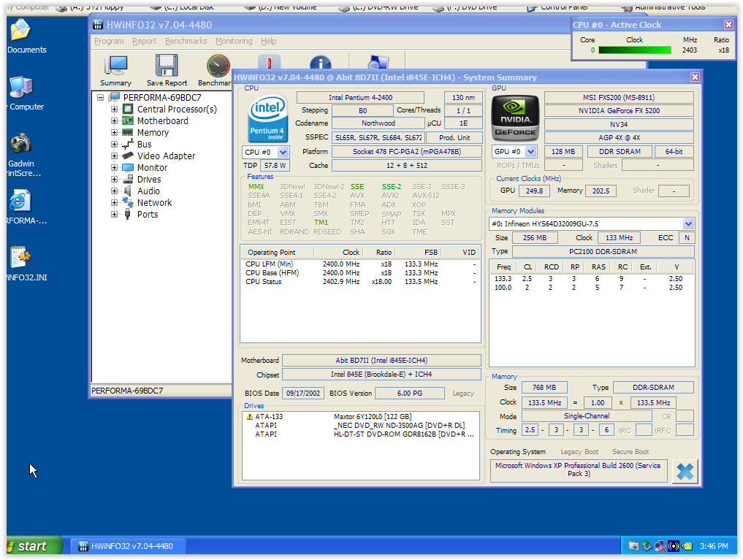Click the NVIDIA GeForce logo
Screen dimensions: 743x560
pos(514,119)
